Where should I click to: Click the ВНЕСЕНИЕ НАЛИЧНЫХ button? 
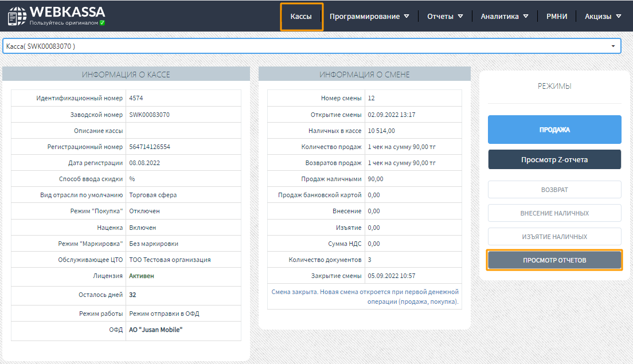554,213
